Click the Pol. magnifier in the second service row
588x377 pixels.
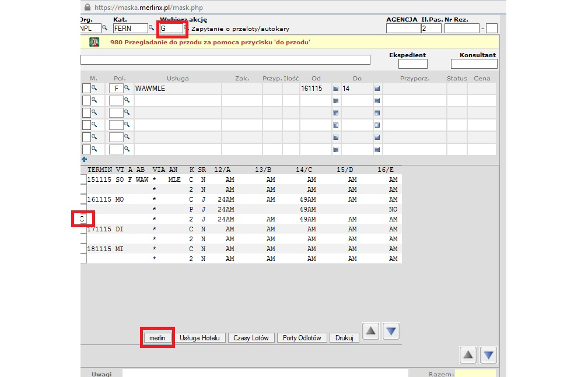pyautogui.click(x=127, y=100)
